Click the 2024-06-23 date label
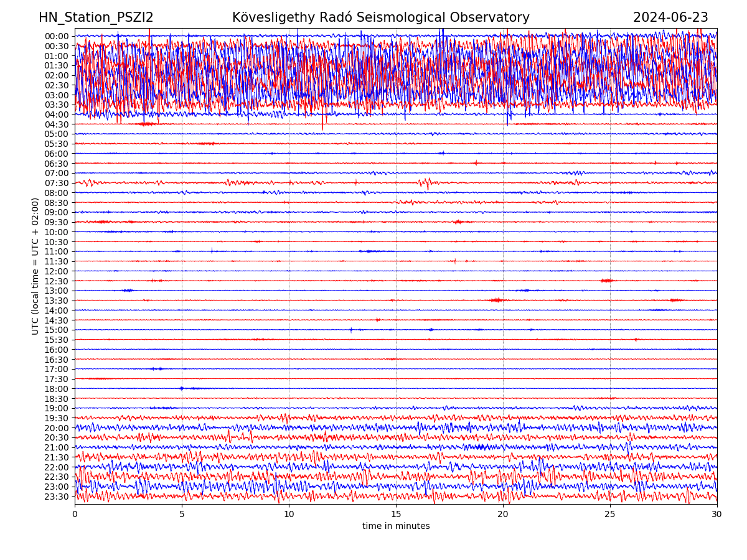Image resolution: width=747 pixels, height=560 pixels. coord(670,17)
